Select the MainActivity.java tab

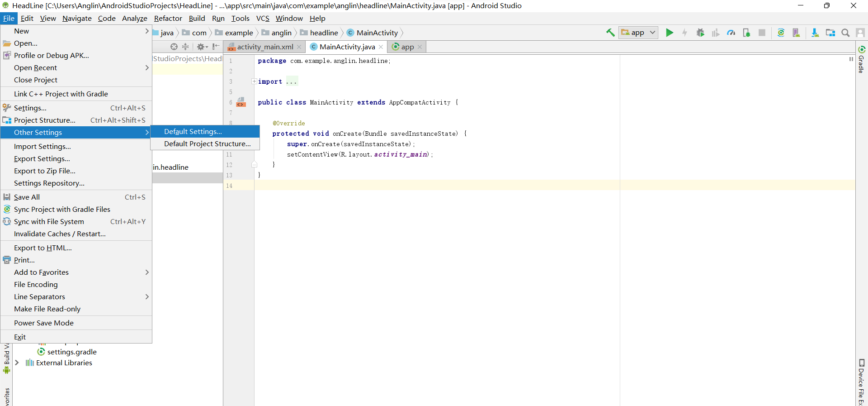pyautogui.click(x=347, y=47)
